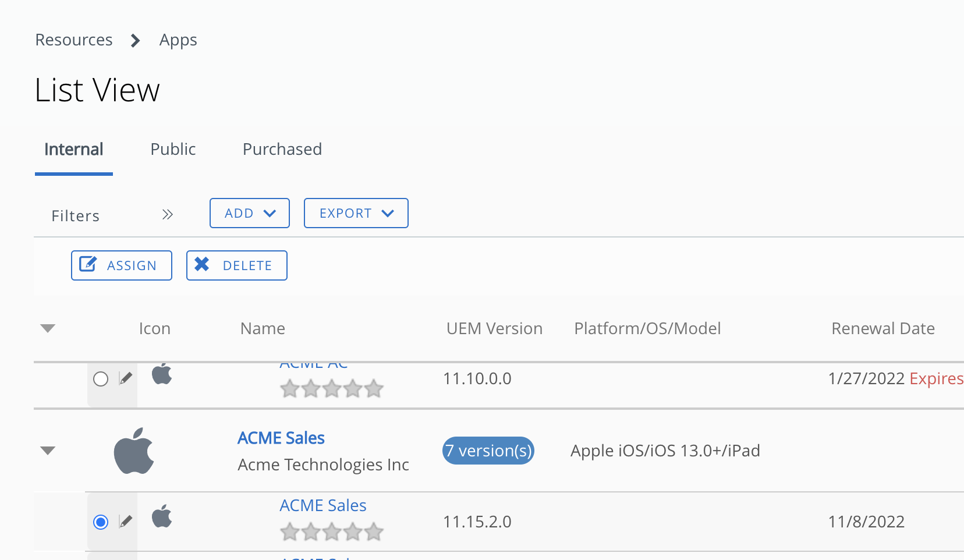Select radio button for version 11.10.0.0
The image size is (964, 560).
[101, 379]
